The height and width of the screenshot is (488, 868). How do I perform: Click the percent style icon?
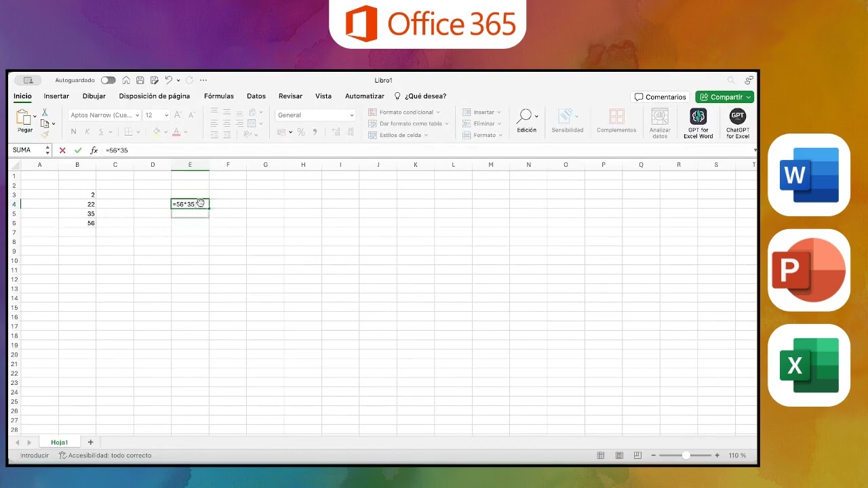pos(301,132)
